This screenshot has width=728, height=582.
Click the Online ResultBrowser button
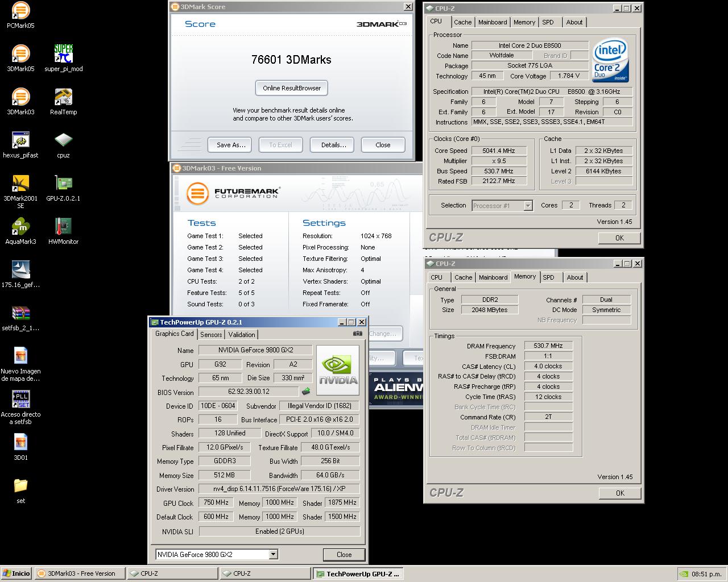click(x=292, y=88)
